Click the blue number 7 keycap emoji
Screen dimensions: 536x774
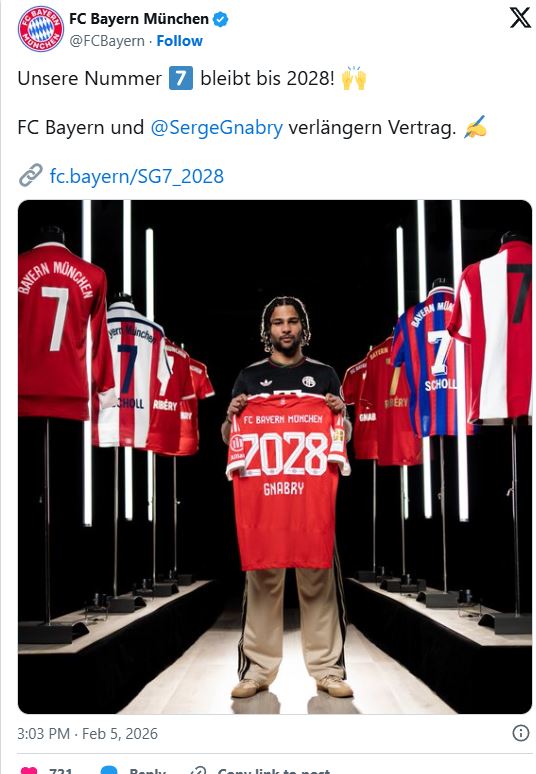coord(181,78)
